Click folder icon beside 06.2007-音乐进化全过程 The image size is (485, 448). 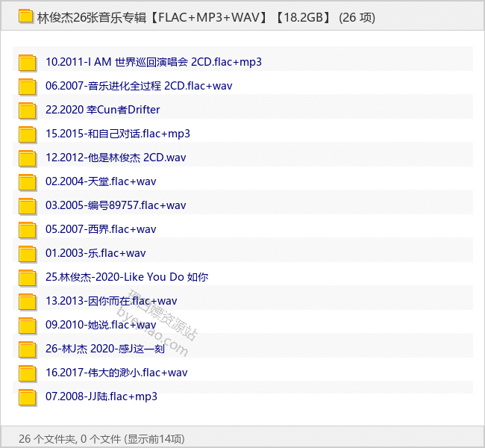coord(27,87)
